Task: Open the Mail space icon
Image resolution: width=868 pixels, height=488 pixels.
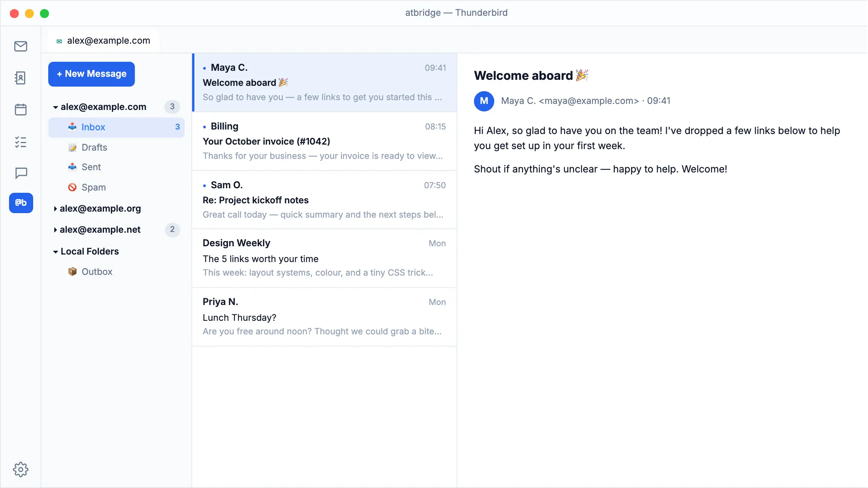Action: pos(21,46)
